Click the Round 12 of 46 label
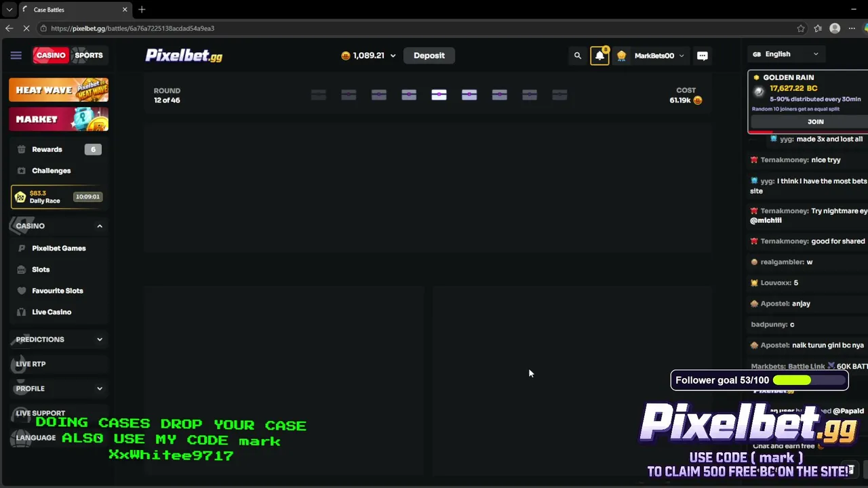The height and width of the screenshot is (488, 868). click(x=167, y=96)
